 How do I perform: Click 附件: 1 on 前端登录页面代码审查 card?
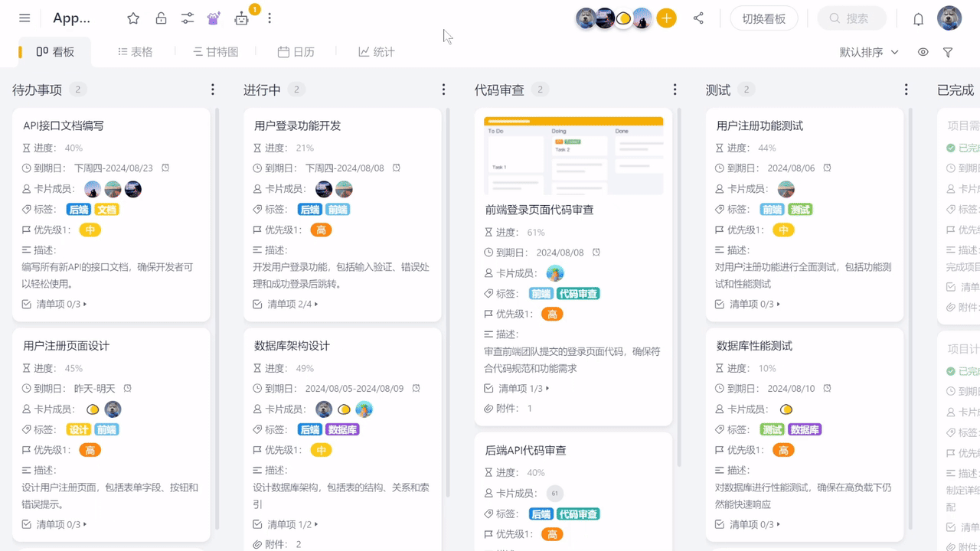pos(508,409)
